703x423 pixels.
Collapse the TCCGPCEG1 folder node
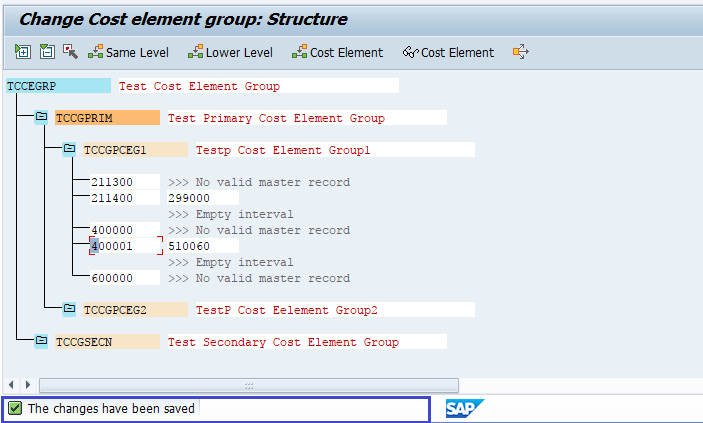(69, 150)
